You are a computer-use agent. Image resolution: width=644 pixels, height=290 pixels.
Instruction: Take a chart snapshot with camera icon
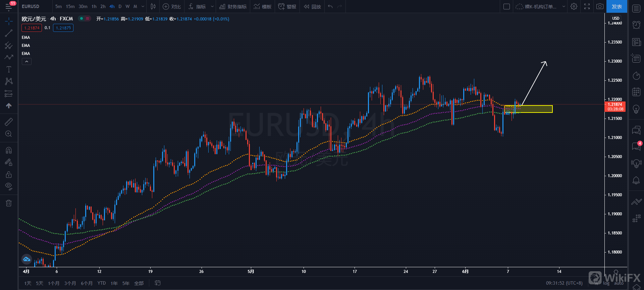[x=600, y=6]
